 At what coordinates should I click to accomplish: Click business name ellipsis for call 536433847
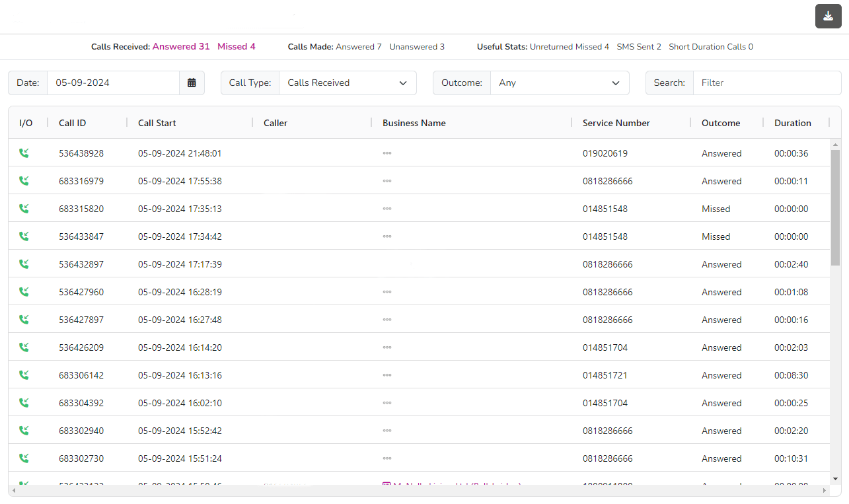point(387,236)
